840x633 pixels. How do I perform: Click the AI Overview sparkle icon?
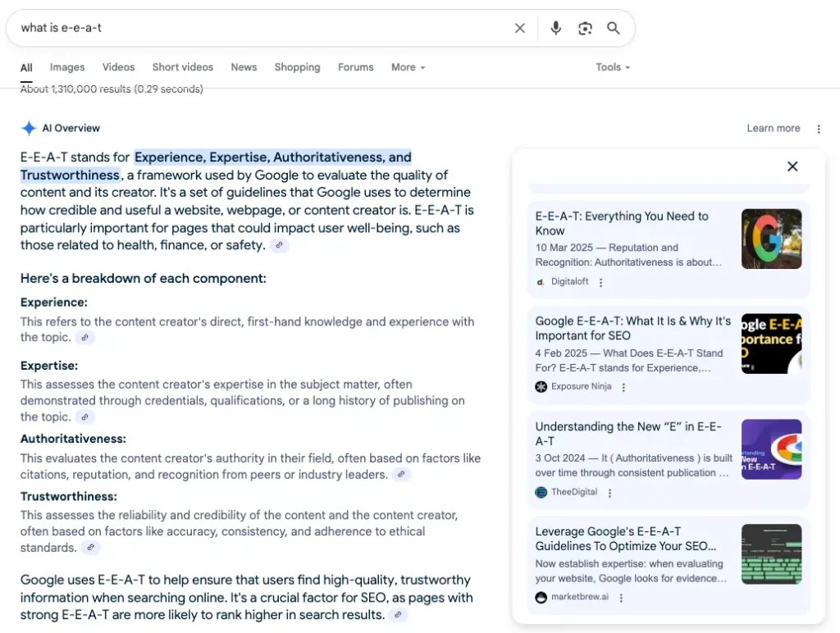point(29,128)
